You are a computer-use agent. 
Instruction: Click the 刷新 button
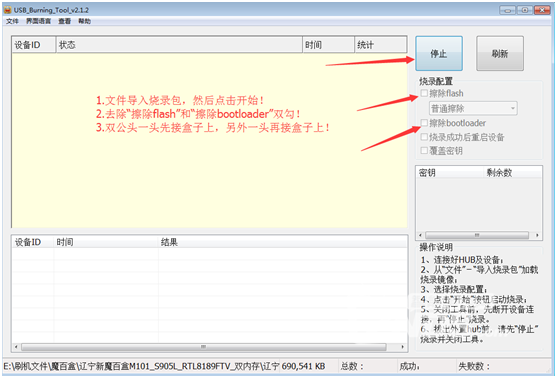[499, 54]
